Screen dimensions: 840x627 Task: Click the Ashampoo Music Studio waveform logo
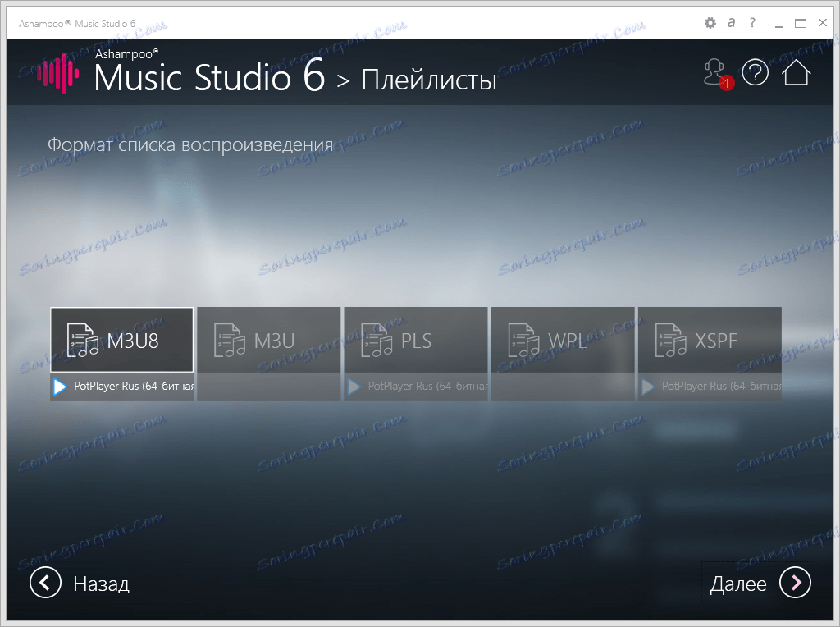point(58,73)
